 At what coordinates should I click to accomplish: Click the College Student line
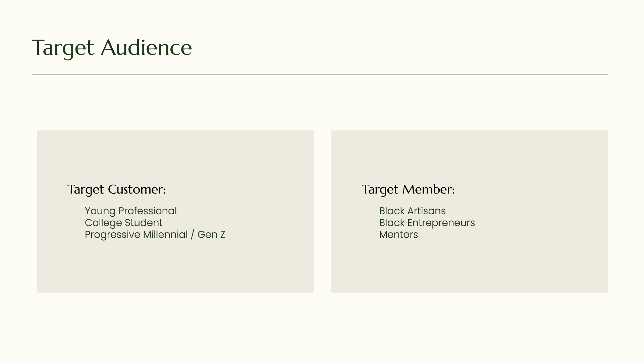(124, 223)
